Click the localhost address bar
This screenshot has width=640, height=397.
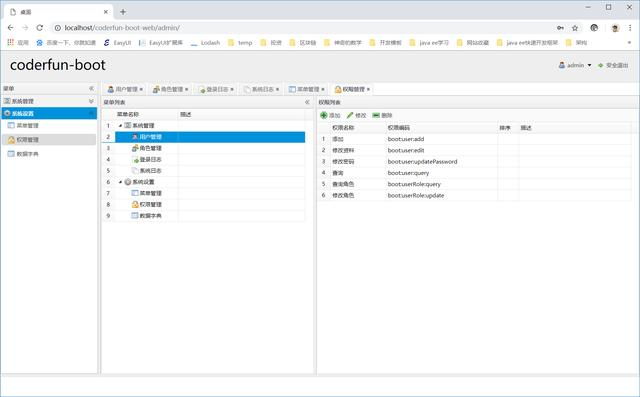tap(302, 28)
